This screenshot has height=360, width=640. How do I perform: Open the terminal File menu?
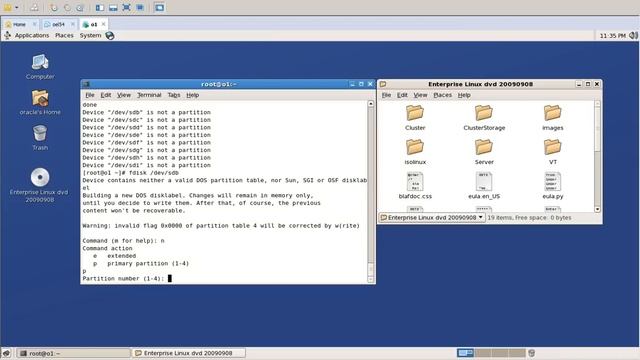(90, 95)
